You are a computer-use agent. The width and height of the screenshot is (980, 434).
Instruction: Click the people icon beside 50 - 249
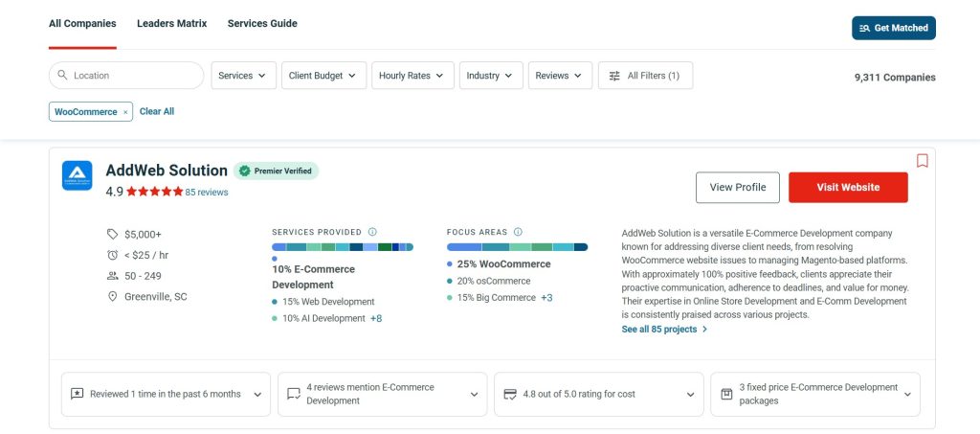tap(113, 276)
